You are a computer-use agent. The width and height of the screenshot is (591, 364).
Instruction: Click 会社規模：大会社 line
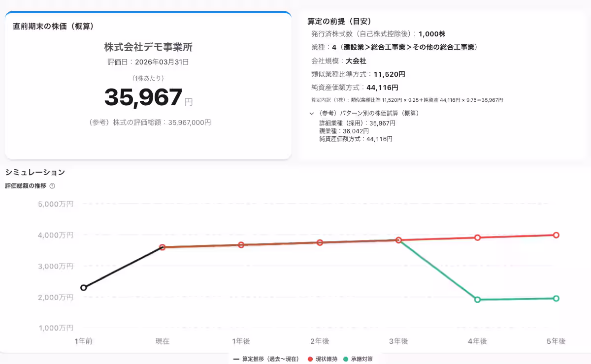339,61
